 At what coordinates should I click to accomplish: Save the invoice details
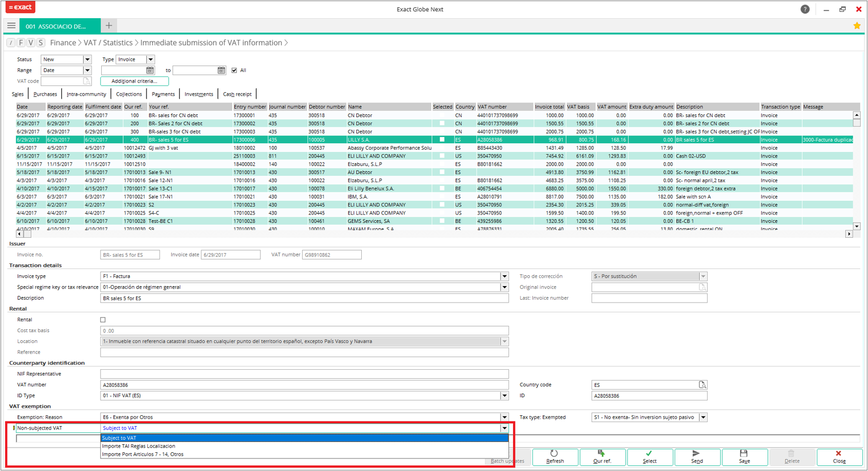tap(744, 457)
